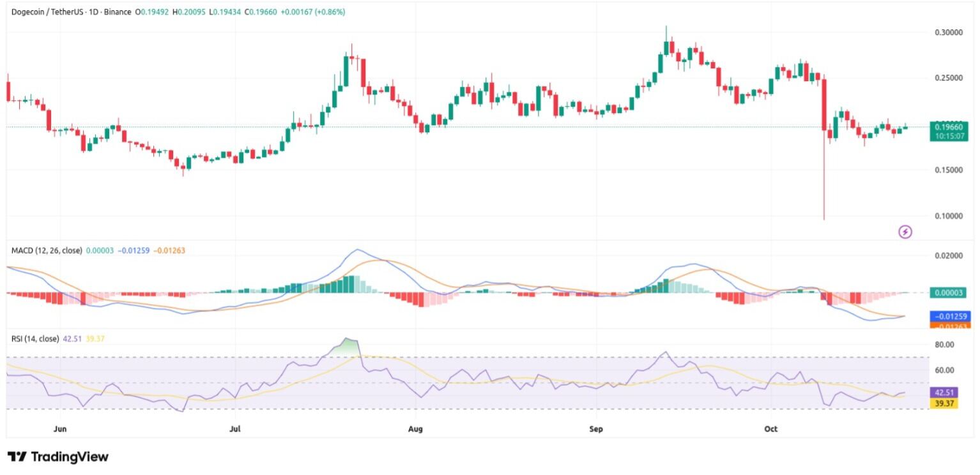Click the 80.00 level on RSI scale
980x475 pixels.
[x=944, y=345]
